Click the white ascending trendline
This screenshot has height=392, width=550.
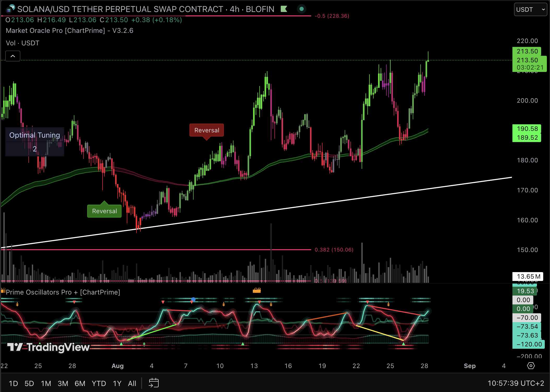click(x=313, y=204)
